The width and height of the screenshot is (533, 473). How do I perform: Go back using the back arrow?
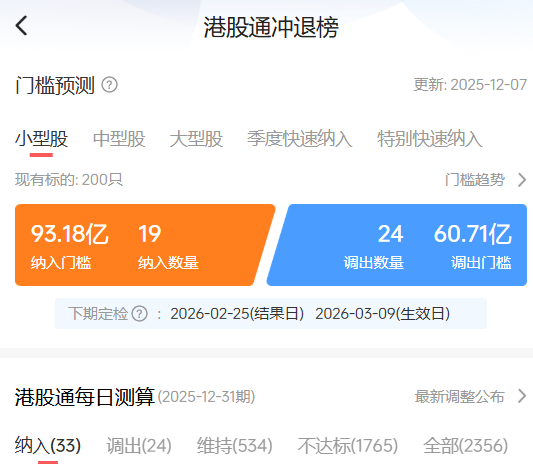coord(21,26)
